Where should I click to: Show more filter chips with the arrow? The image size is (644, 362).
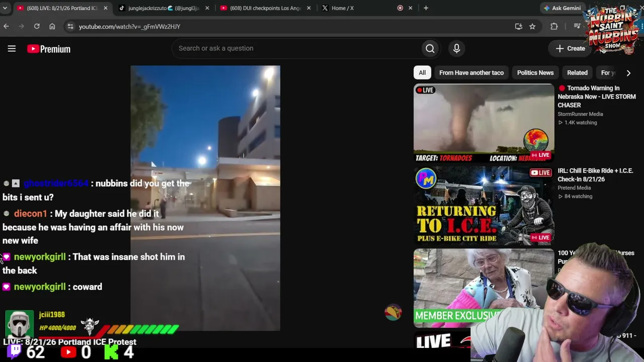[x=628, y=73]
